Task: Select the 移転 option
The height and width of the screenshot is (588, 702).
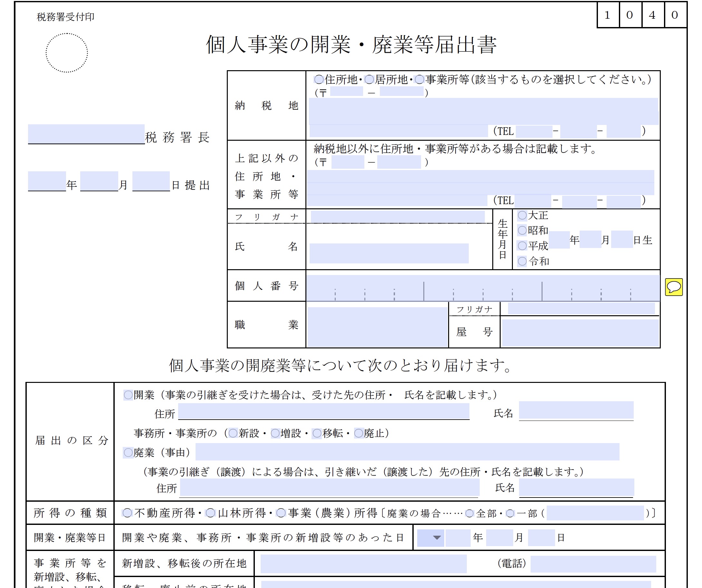Action: (317, 433)
